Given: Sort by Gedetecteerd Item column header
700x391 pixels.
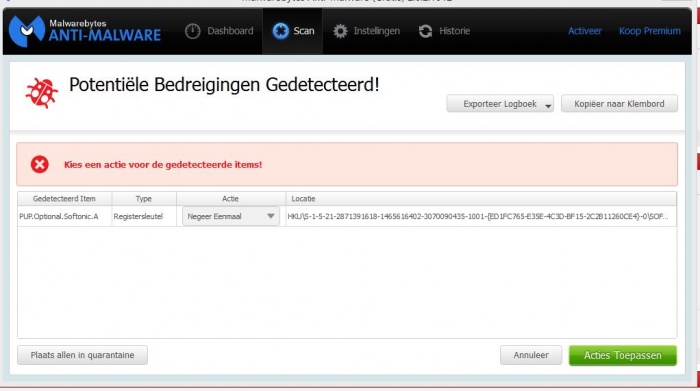Looking at the screenshot, I should [x=64, y=199].
